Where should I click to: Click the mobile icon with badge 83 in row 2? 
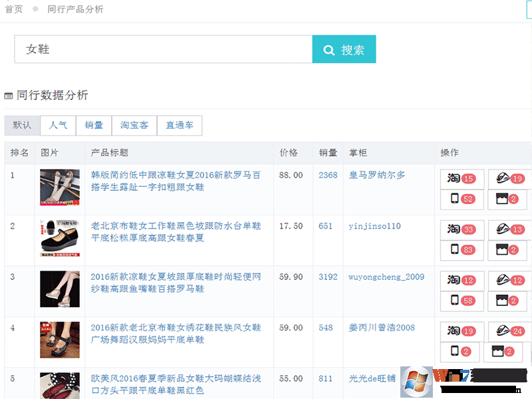pyautogui.click(x=462, y=250)
